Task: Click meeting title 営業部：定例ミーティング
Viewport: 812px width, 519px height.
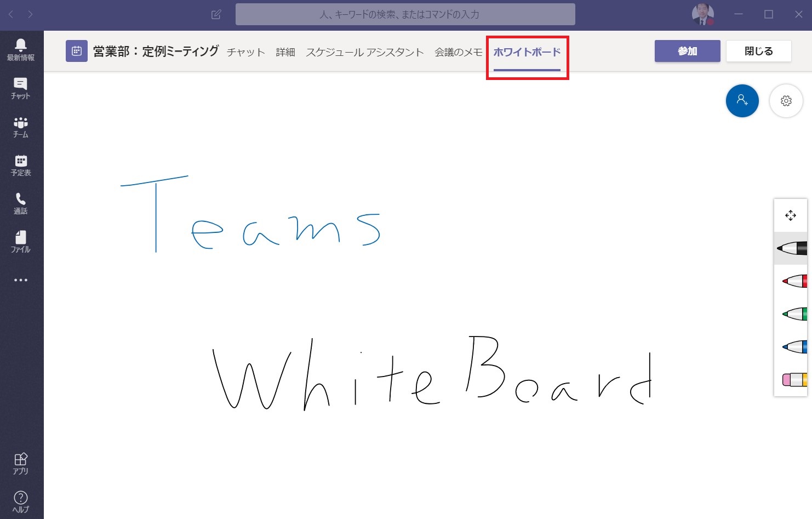Action: (x=156, y=51)
